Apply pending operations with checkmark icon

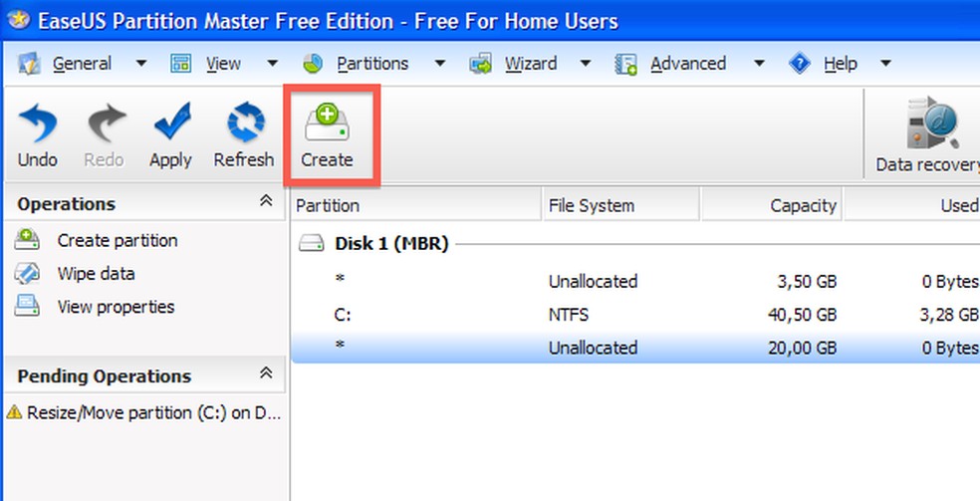(170, 125)
